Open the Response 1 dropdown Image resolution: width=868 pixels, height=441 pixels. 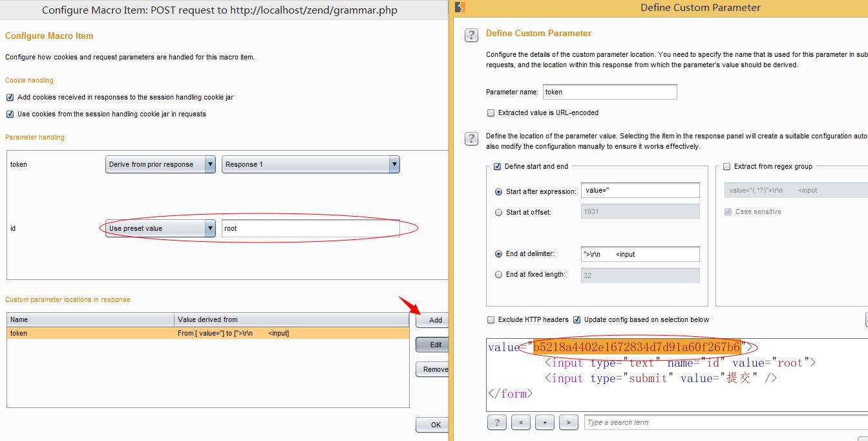310,164
